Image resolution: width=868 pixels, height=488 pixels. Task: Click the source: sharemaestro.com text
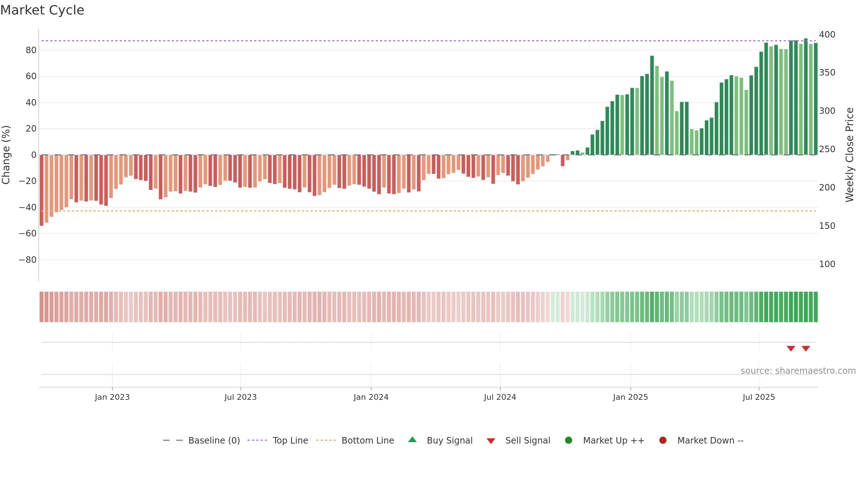coord(798,371)
